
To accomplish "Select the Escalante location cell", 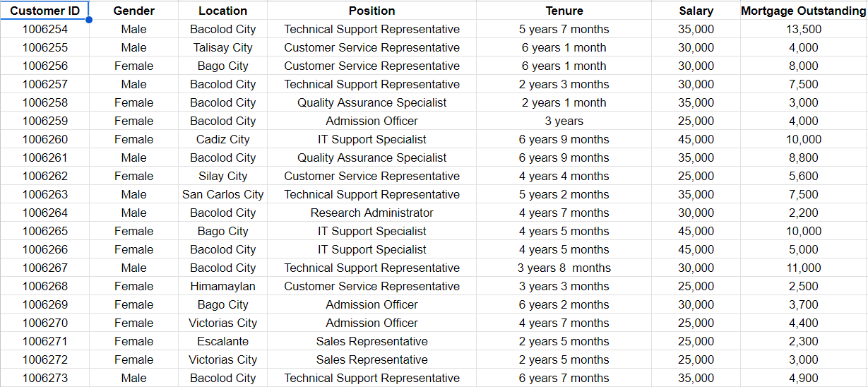I will (222, 341).
